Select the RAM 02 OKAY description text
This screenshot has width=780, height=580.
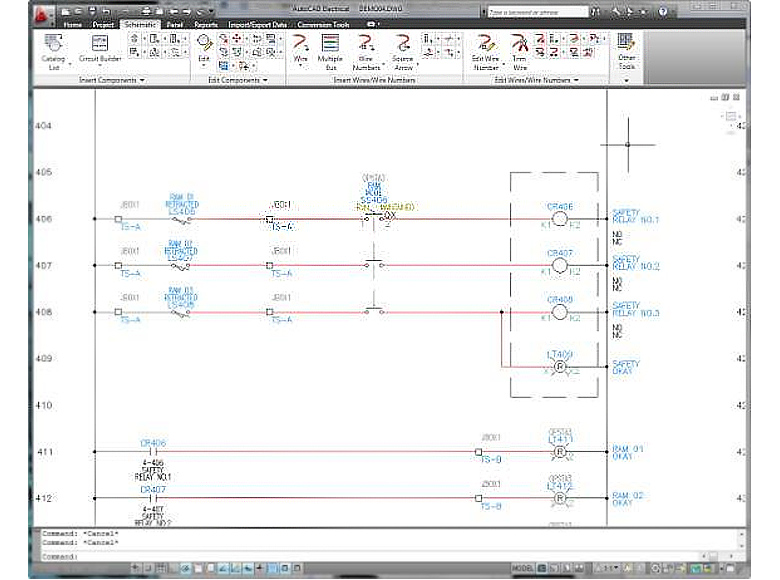[x=628, y=499]
